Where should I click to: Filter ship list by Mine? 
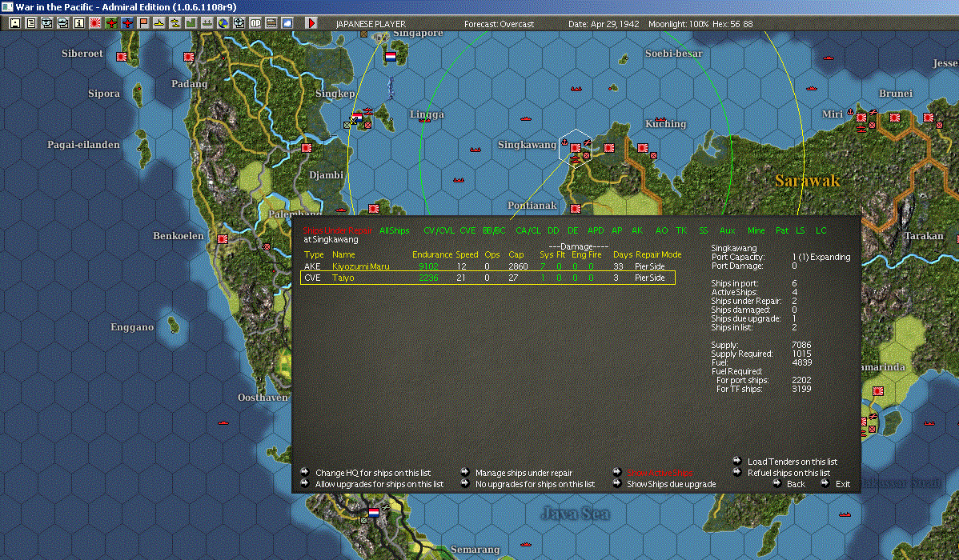point(756,230)
